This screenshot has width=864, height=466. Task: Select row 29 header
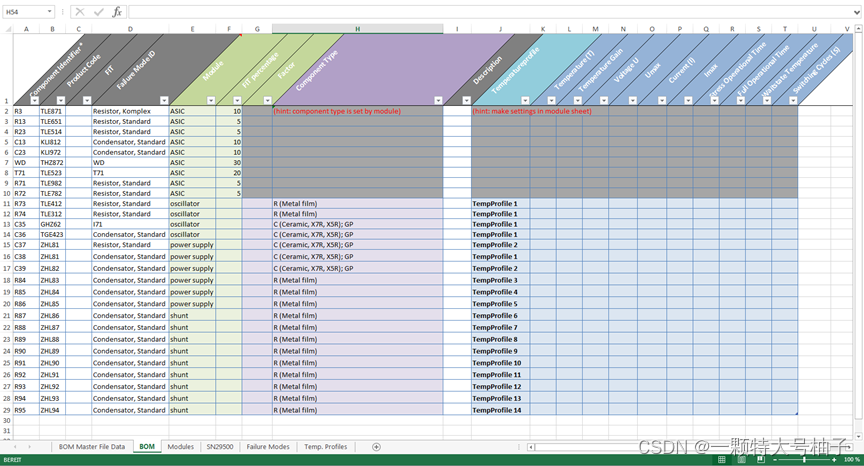point(7,410)
